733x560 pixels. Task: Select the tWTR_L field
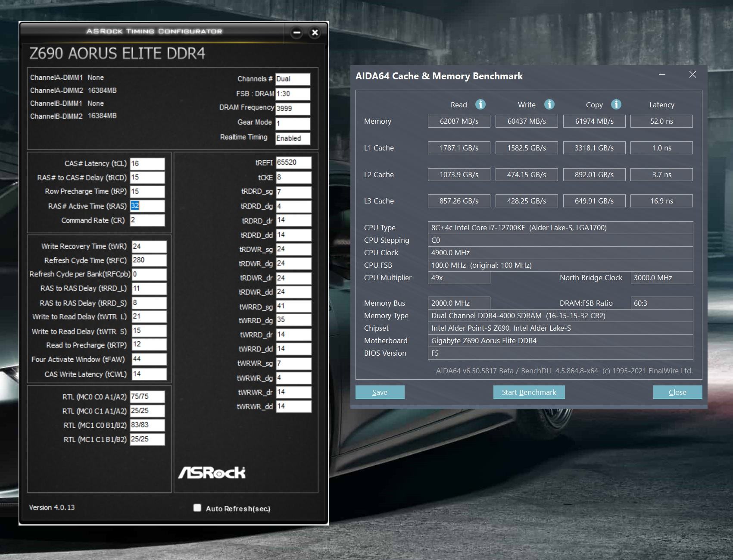[149, 317]
